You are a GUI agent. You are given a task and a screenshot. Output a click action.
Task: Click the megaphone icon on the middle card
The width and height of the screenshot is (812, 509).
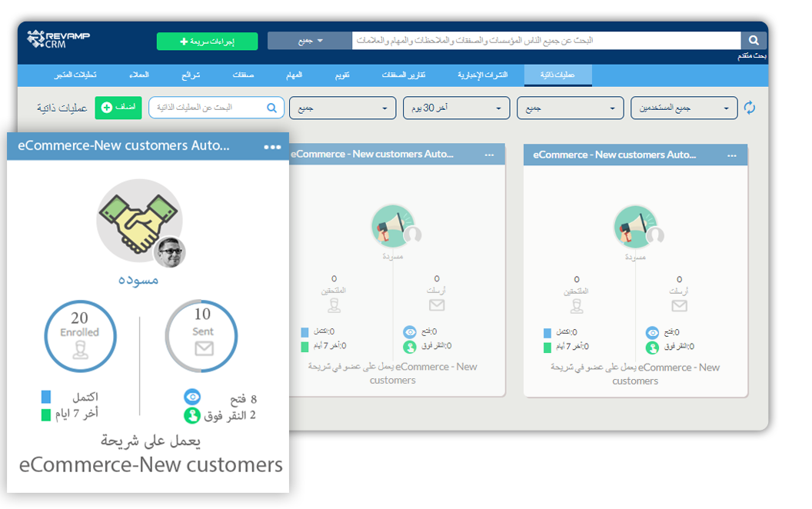coord(392,226)
